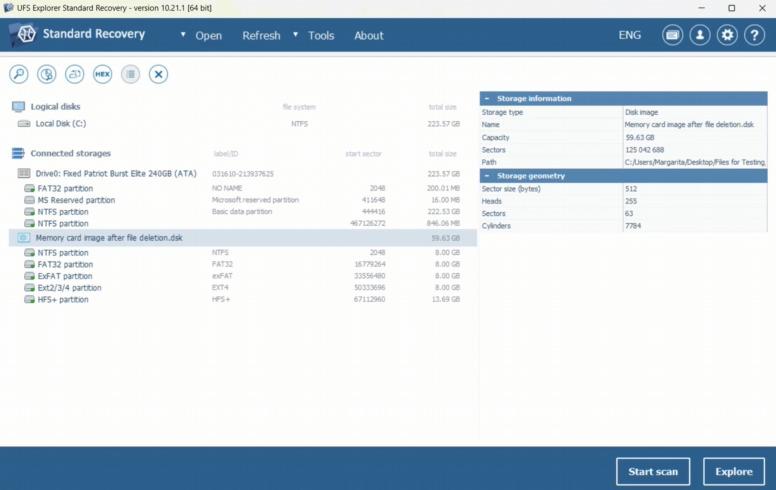Viewport: 776px width, 490px height.
Task: Select the 8.00 GB NTFS partition in image
Action: 242,252
